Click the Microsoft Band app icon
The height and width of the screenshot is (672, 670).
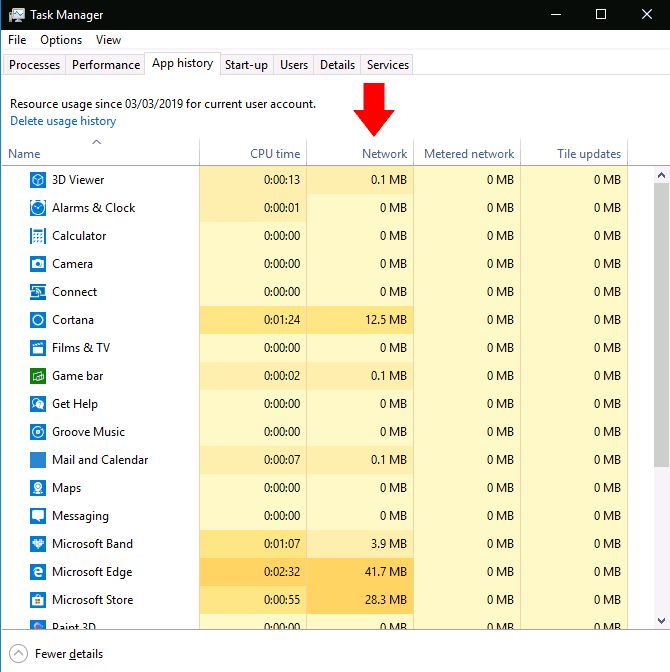[x=38, y=544]
